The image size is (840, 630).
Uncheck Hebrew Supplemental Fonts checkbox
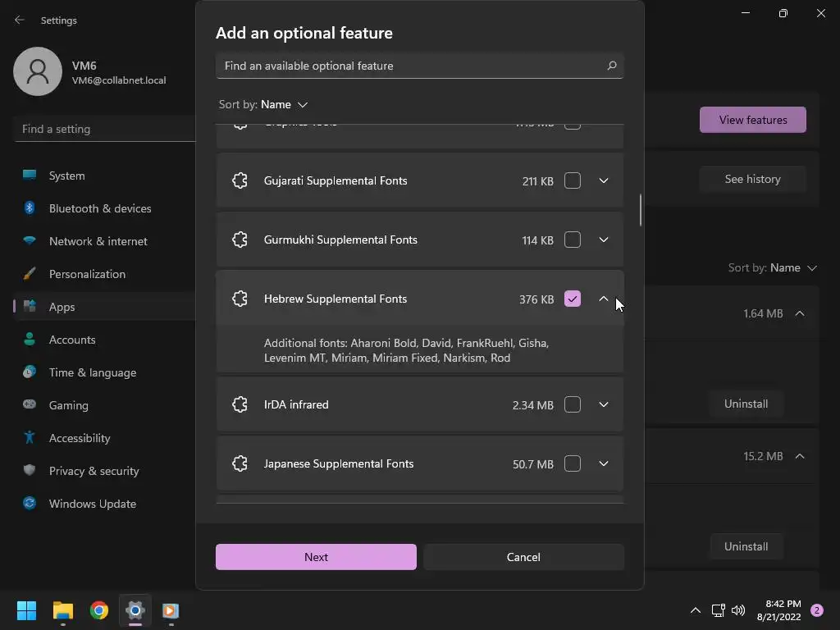click(x=573, y=299)
